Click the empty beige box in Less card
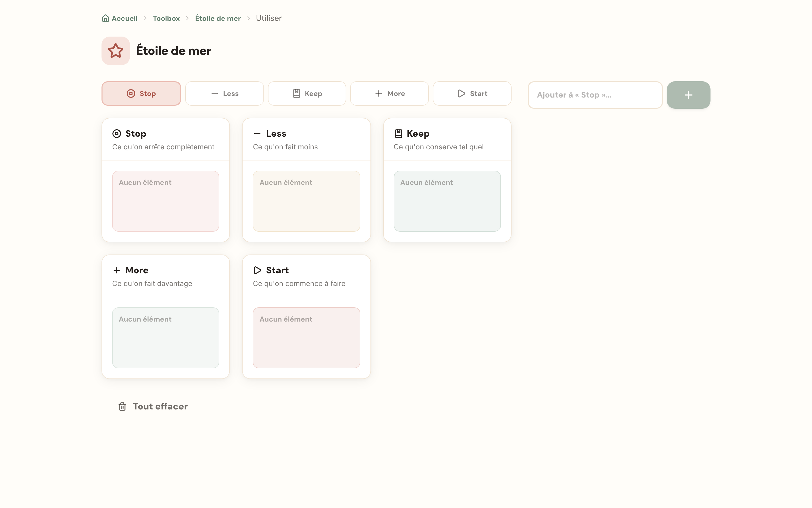This screenshot has height=508, width=812. pyautogui.click(x=306, y=201)
